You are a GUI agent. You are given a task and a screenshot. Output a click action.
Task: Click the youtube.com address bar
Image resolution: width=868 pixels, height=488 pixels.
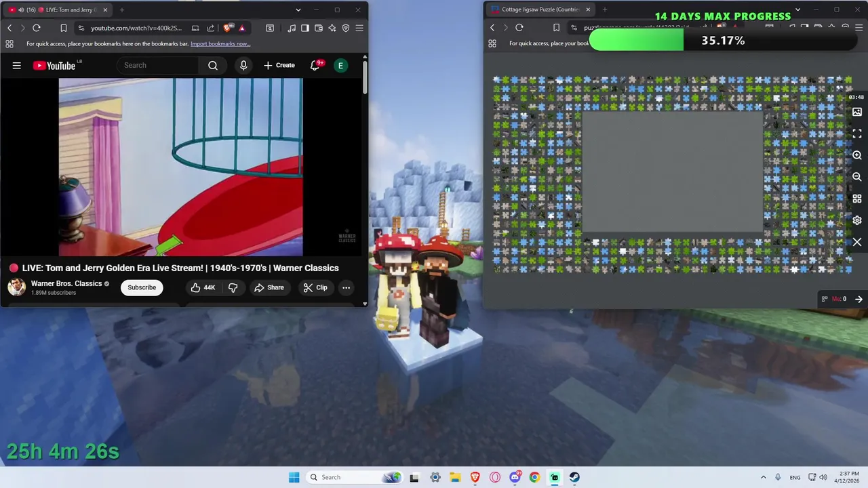136,28
